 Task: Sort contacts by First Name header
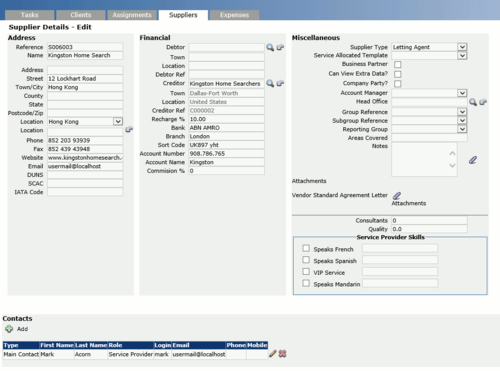pos(57,345)
